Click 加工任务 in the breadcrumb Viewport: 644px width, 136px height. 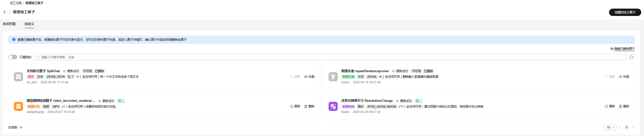[x=16, y=3]
